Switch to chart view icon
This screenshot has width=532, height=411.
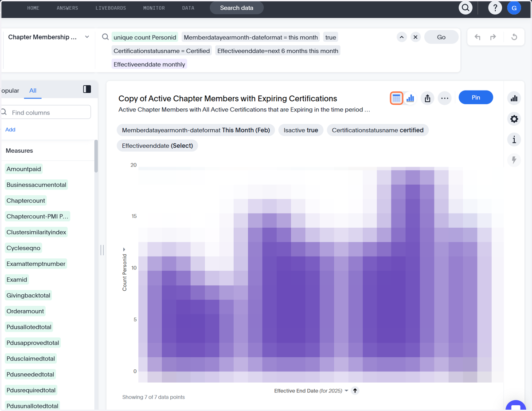pyautogui.click(x=411, y=98)
